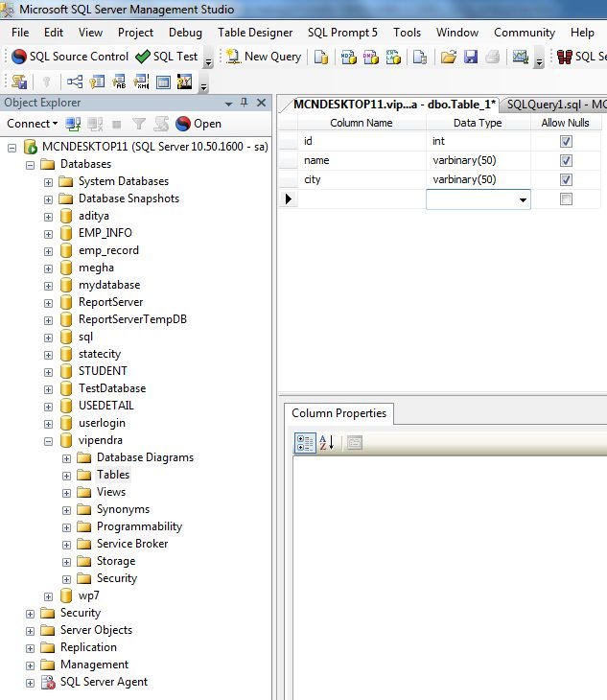Click the Relationships icon in Table Designer toolbar
Image resolution: width=607 pixels, height=700 pixels.
75,82
